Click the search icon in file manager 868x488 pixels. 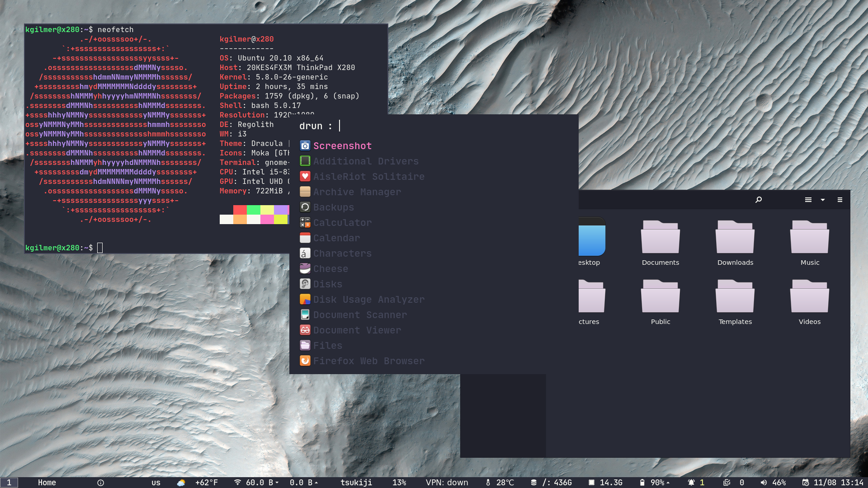[x=759, y=200]
